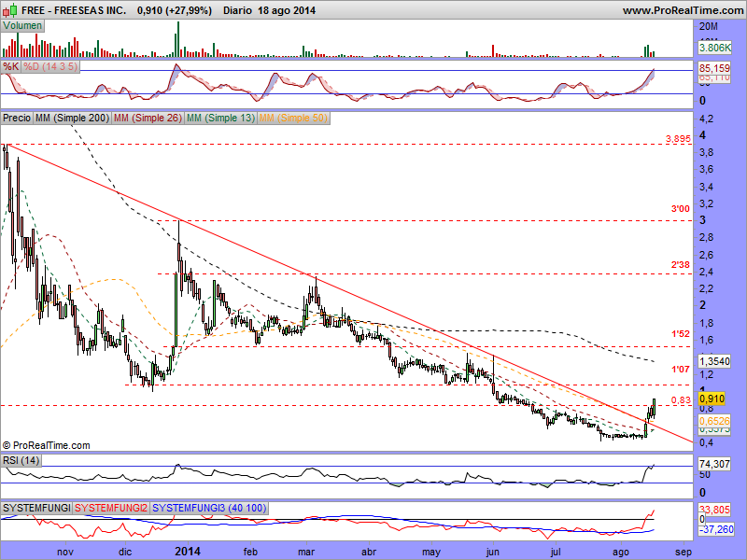747x560 pixels.
Task: Click the MM (Simple 200) moving average label
Action: [x=72, y=119]
